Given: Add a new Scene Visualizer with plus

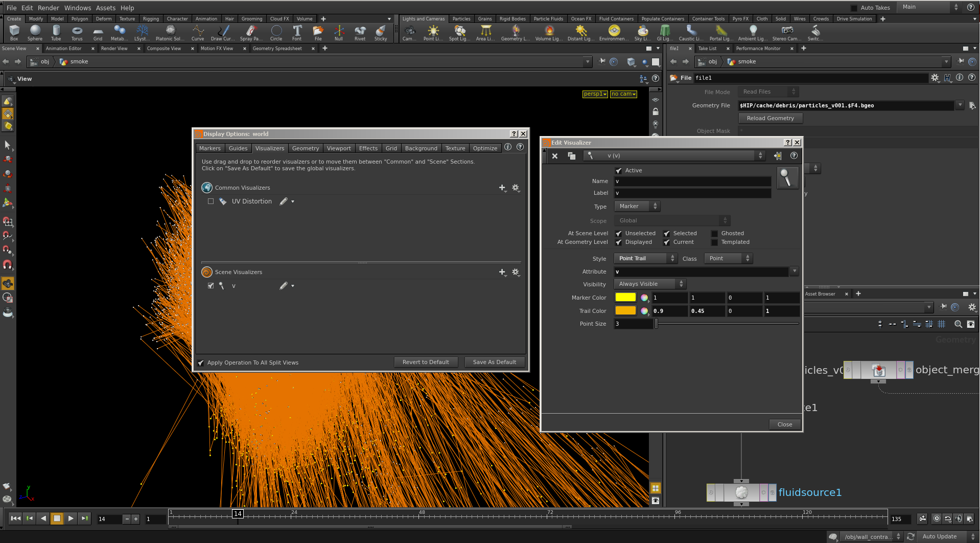Looking at the screenshot, I should 502,272.
